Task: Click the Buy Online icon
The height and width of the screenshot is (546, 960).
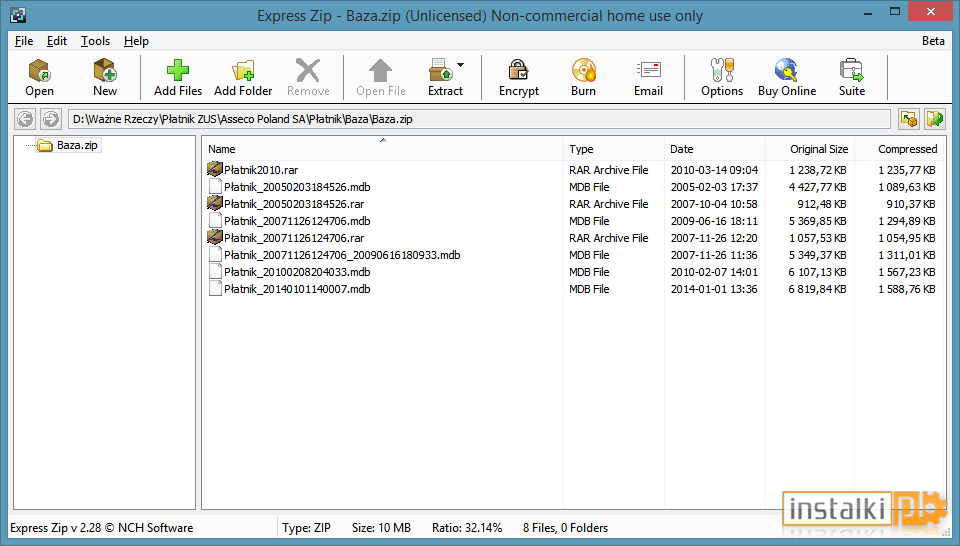Action: pyautogui.click(x=787, y=70)
